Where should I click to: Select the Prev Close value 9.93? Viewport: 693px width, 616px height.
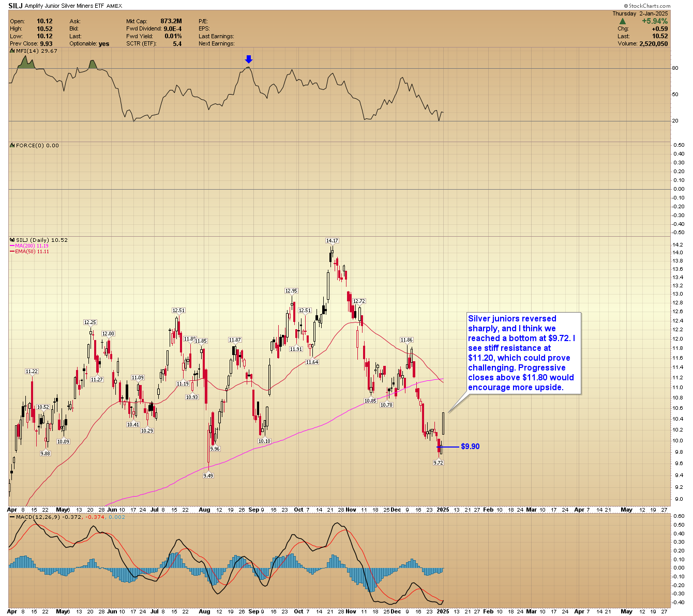tap(46, 44)
